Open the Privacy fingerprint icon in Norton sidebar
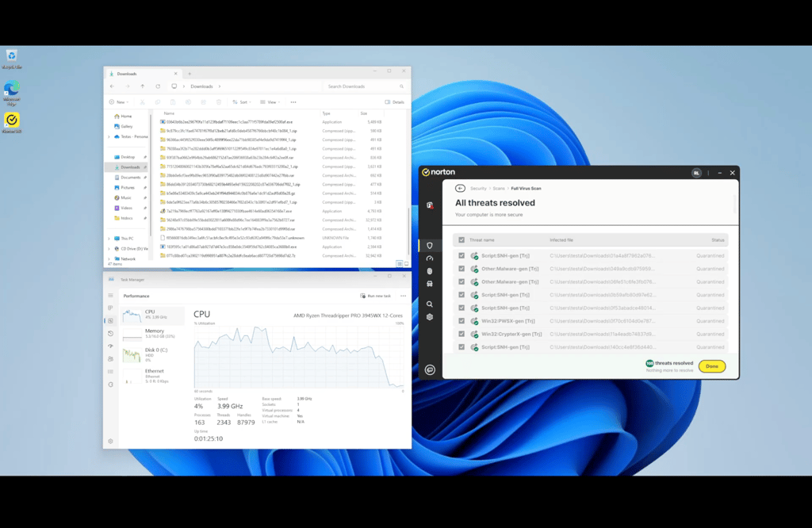 [x=430, y=271]
